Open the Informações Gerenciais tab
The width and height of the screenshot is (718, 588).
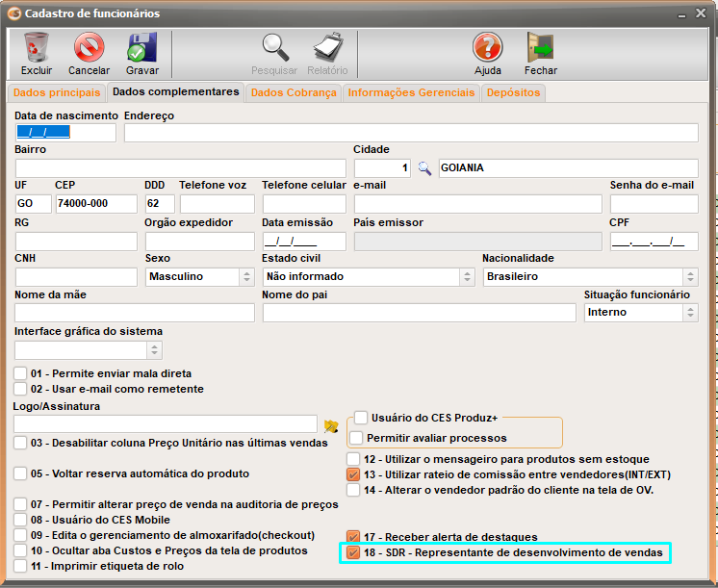tap(411, 92)
